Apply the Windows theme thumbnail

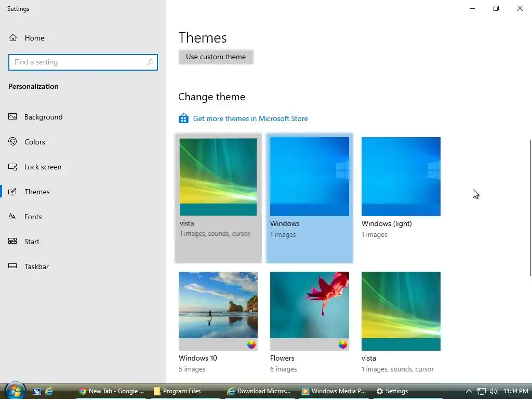(310, 177)
